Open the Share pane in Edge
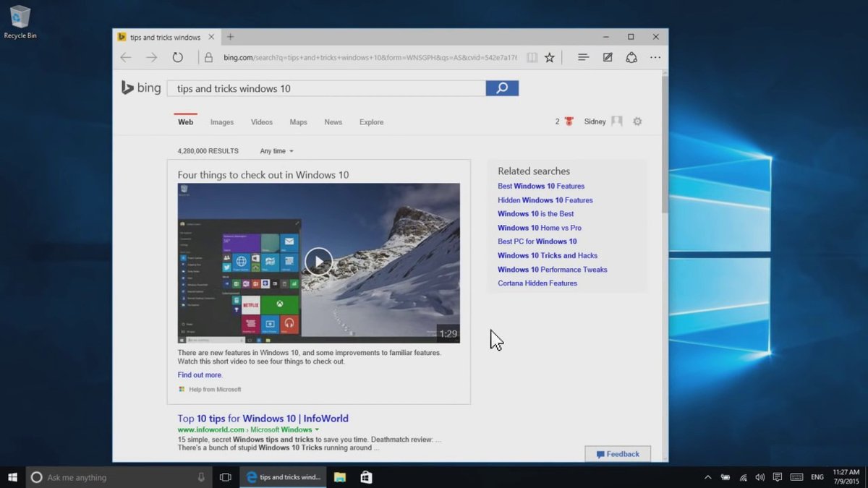Screen dimensions: 868x488 [631, 57]
